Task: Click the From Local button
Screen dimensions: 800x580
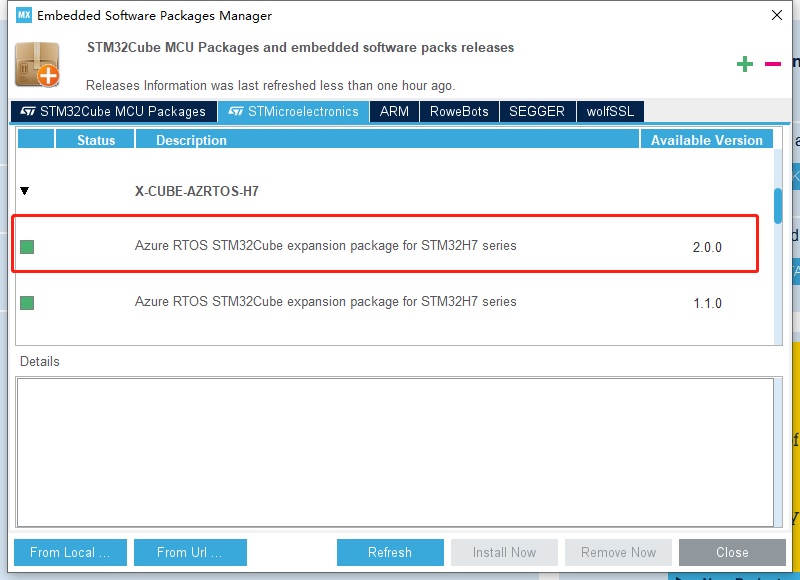Action: pyautogui.click(x=70, y=552)
